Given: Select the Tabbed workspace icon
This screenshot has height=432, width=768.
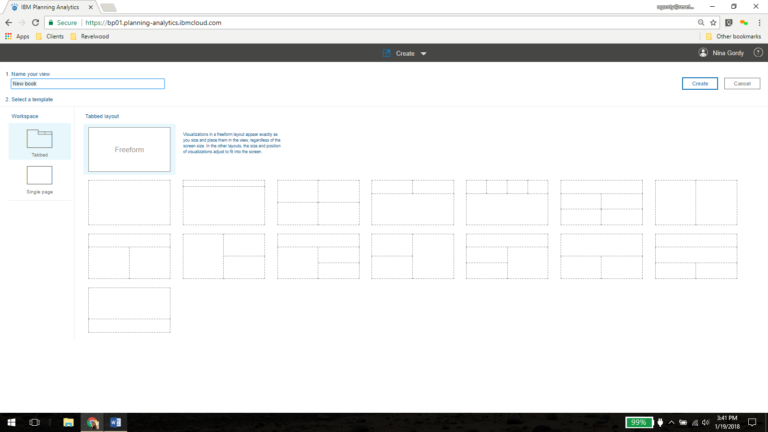Looking at the screenshot, I should coord(39,140).
